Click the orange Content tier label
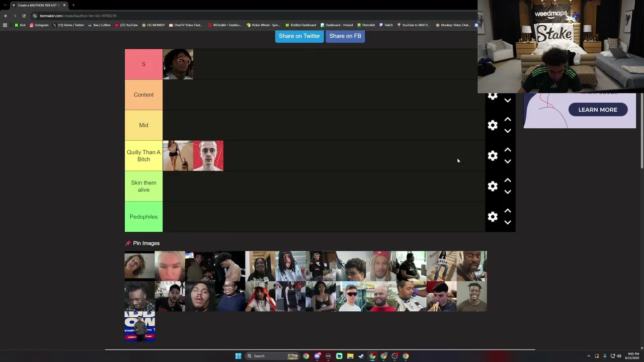The width and height of the screenshot is (644, 362). (143, 95)
